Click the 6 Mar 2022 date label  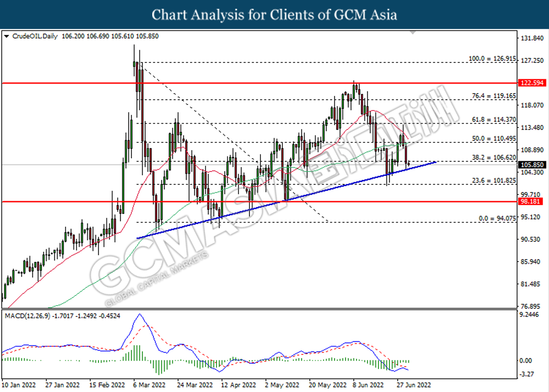[x=149, y=385]
